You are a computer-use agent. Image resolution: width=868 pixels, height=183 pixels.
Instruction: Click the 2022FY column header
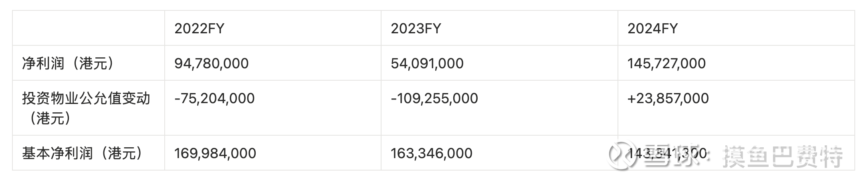[199, 28]
